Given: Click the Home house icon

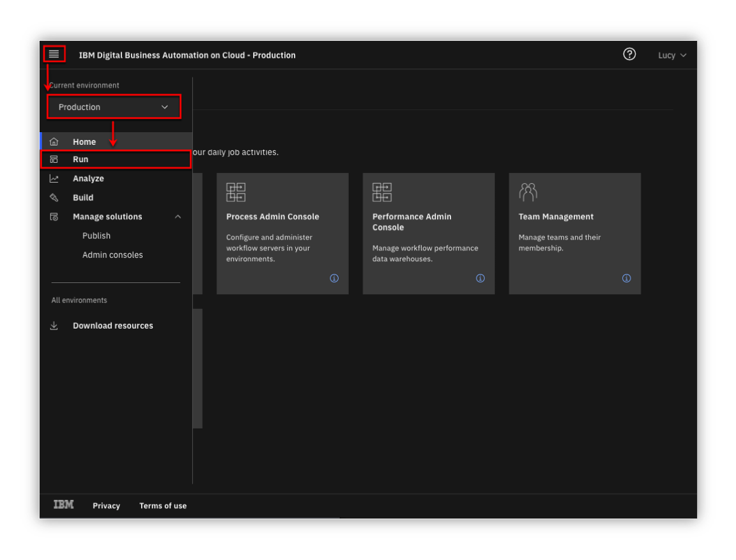Looking at the screenshot, I should pos(54,142).
